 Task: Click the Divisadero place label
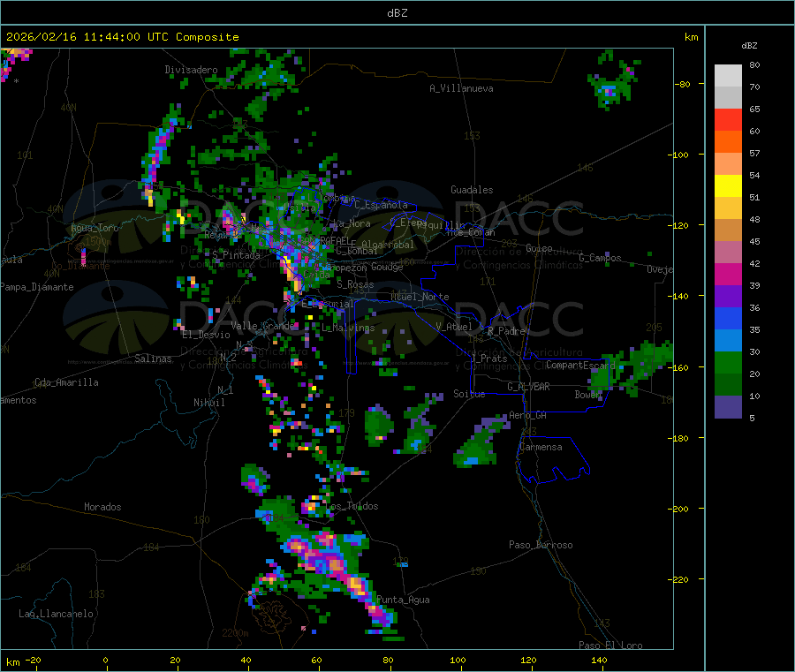coord(191,70)
